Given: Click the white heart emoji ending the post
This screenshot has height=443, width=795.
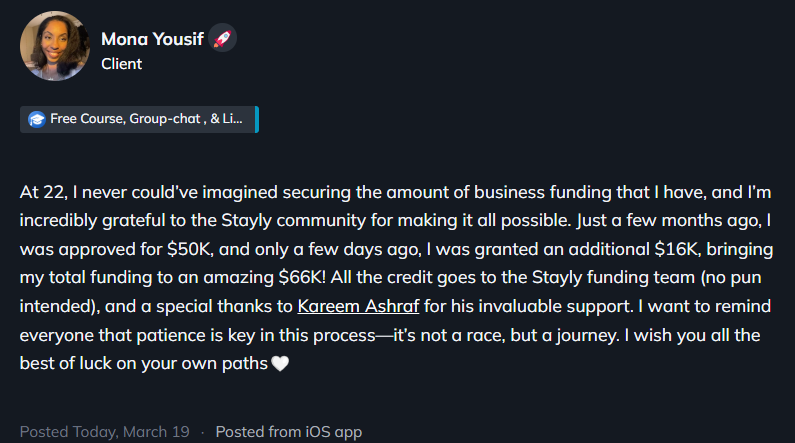Looking at the screenshot, I should point(280,364).
